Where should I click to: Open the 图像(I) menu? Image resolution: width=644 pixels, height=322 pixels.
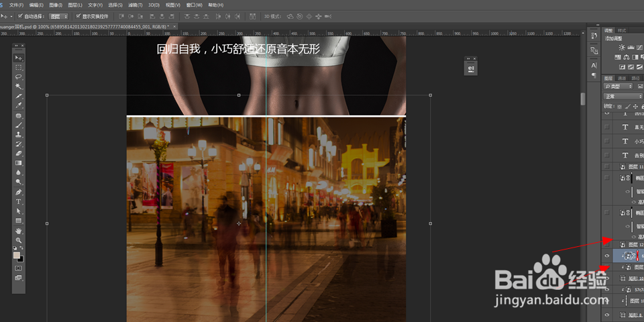tap(56, 5)
